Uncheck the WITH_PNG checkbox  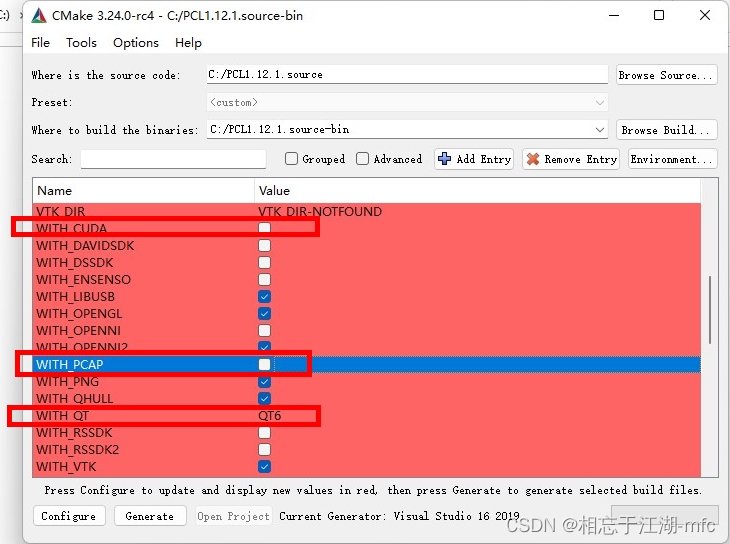(x=264, y=381)
